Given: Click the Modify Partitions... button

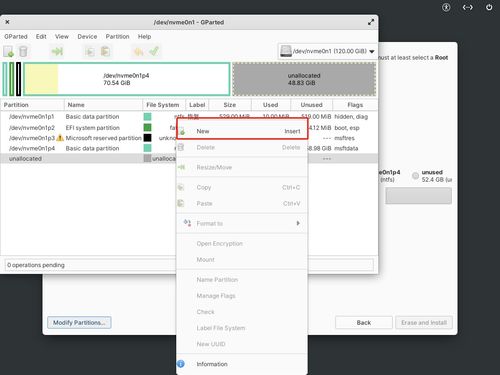Looking at the screenshot, I should (x=79, y=323).
